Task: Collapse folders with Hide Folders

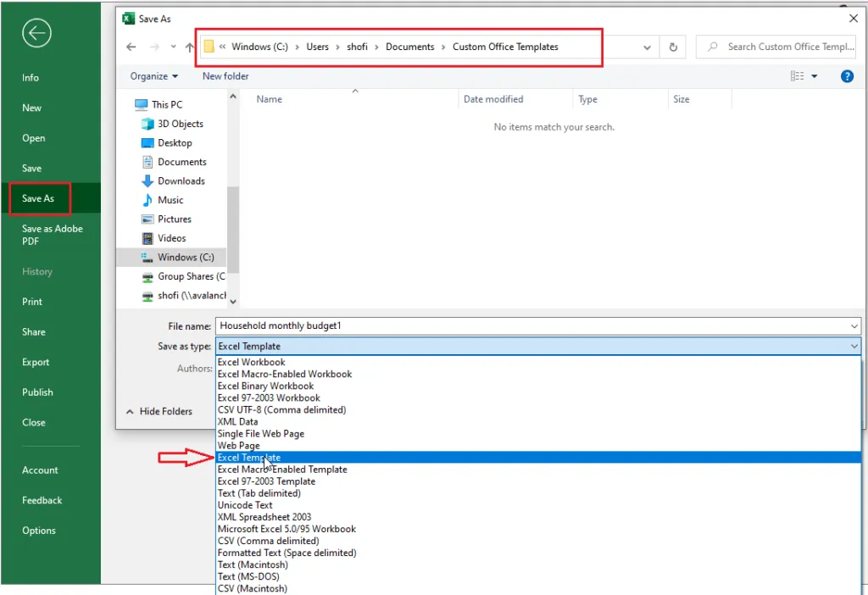Action: coord(159,411)
